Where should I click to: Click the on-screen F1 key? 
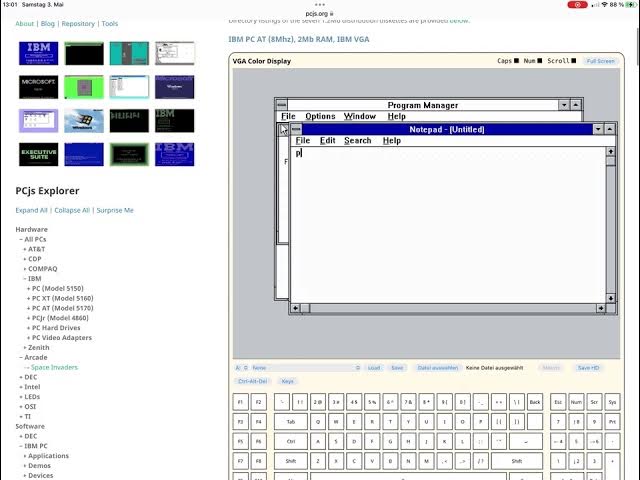[x=240, y=402]
